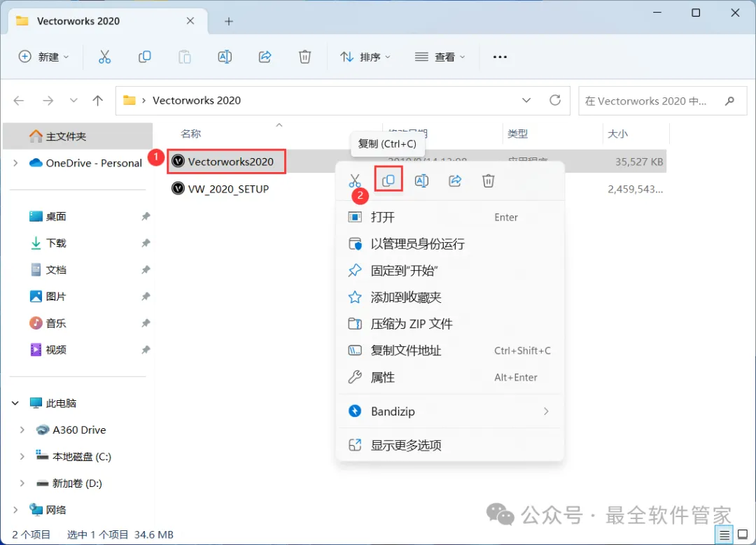
Task: Expand 本地磁盘 (C:) tree node
Action: pos(22,456)
